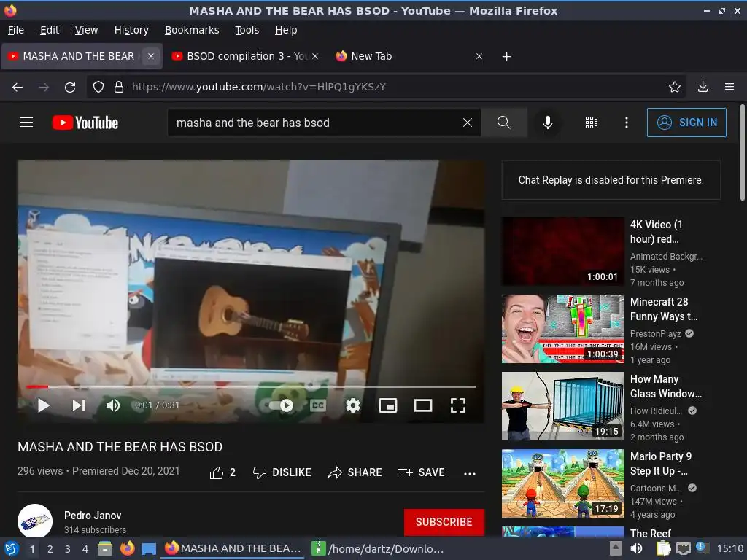The width and height of the screenshot is (747, 560).
Task: Switch to virtual desktop 2
Action: coord(50,549)
